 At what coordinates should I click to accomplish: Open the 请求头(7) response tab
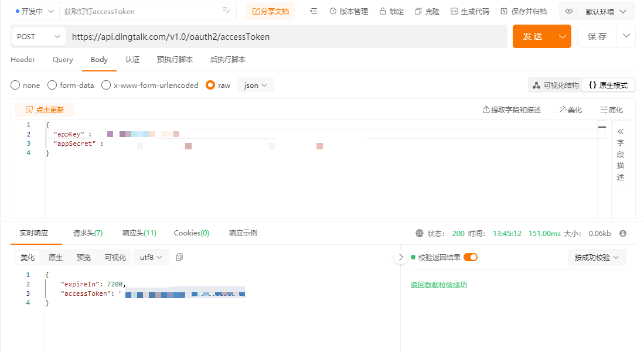(x=87, y=233)
